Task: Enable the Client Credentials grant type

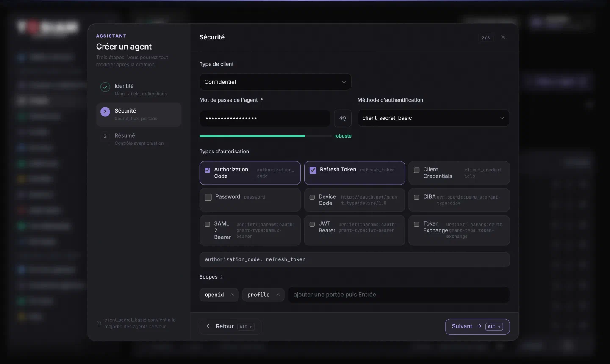Action: [x=417, y=170]
